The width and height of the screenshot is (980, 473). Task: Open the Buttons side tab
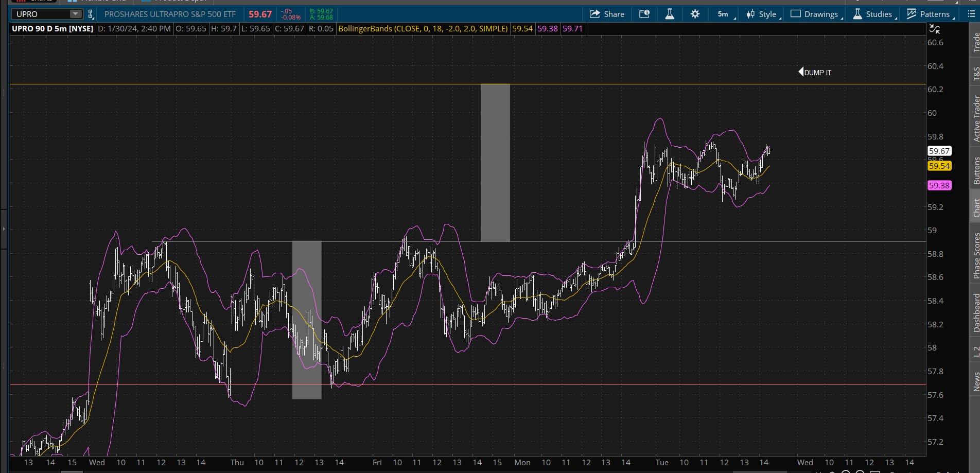pyautogui.click(x=975, y=170)
